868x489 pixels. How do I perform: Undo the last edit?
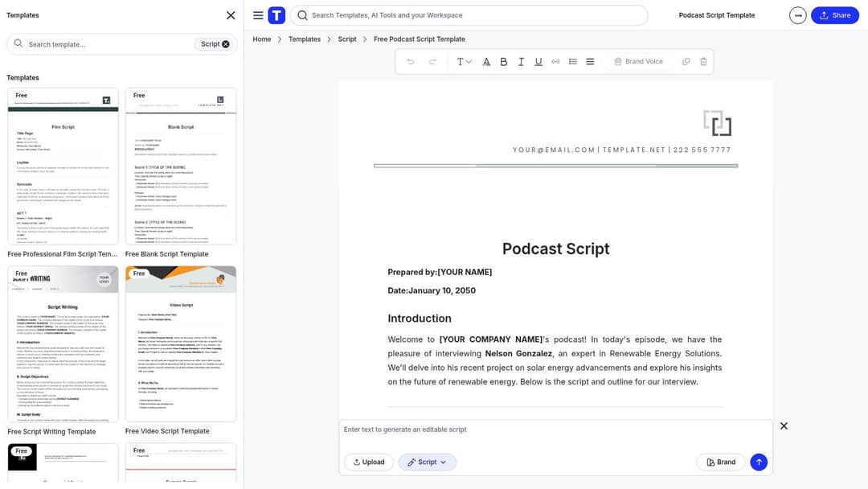(411, 61)
